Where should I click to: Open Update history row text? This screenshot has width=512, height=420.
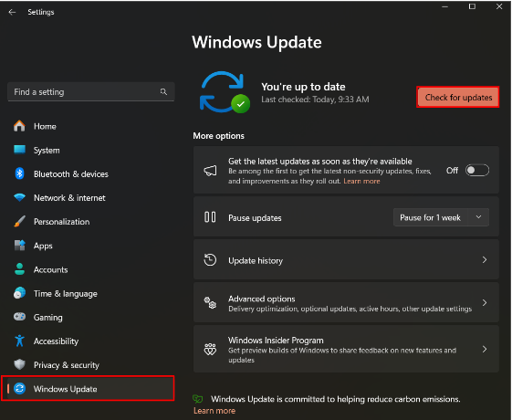pos(256,260)
